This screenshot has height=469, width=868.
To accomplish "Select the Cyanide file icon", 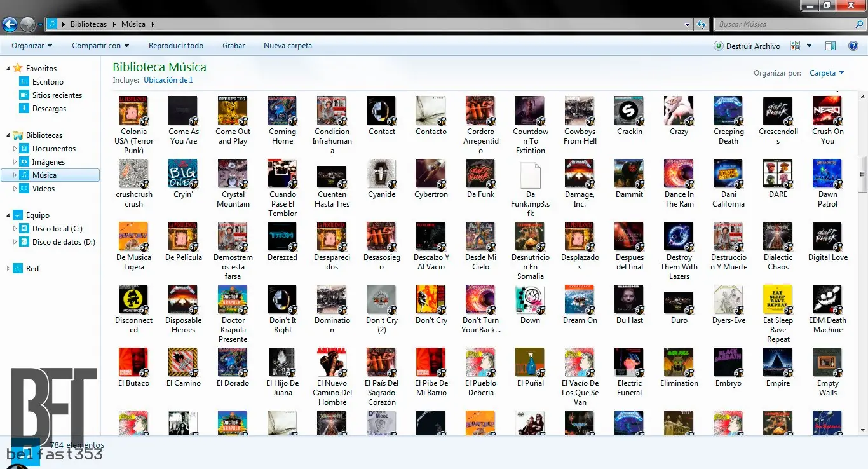I will coord(381,173).
